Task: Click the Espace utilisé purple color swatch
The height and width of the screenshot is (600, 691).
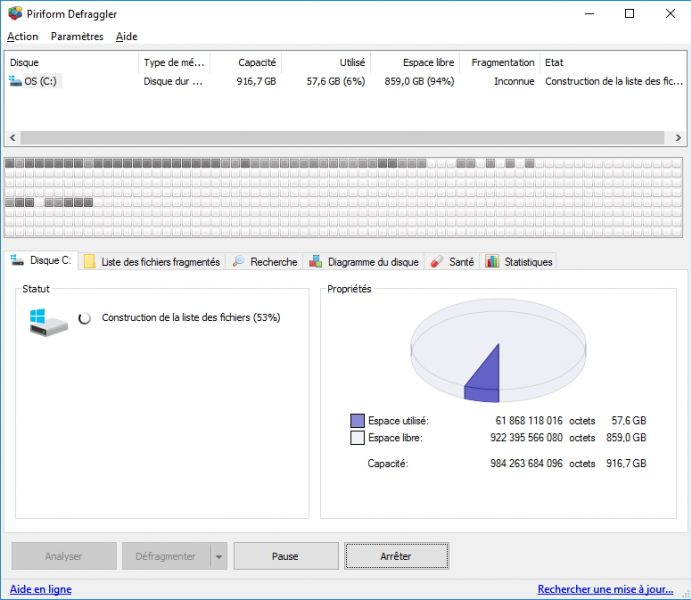Action: 357,421
